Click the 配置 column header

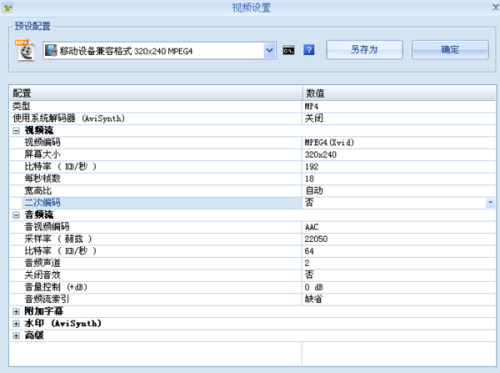[x=156, y=93]
